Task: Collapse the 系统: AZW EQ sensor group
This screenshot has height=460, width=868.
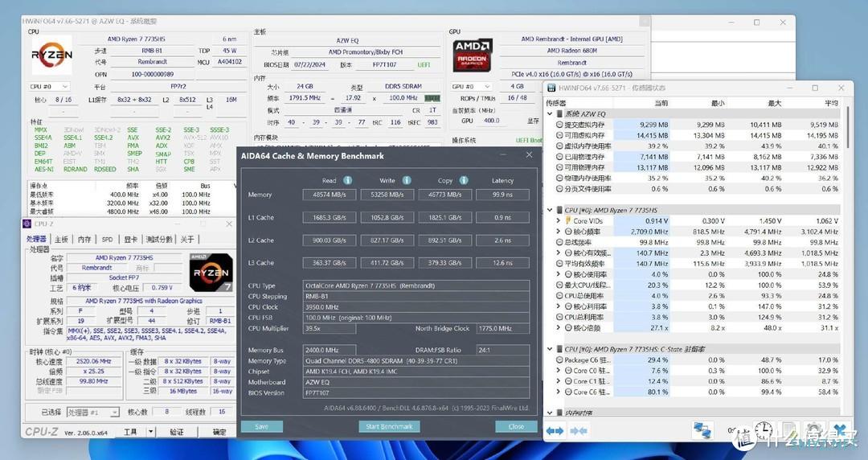Action: (x=550, y=113)
